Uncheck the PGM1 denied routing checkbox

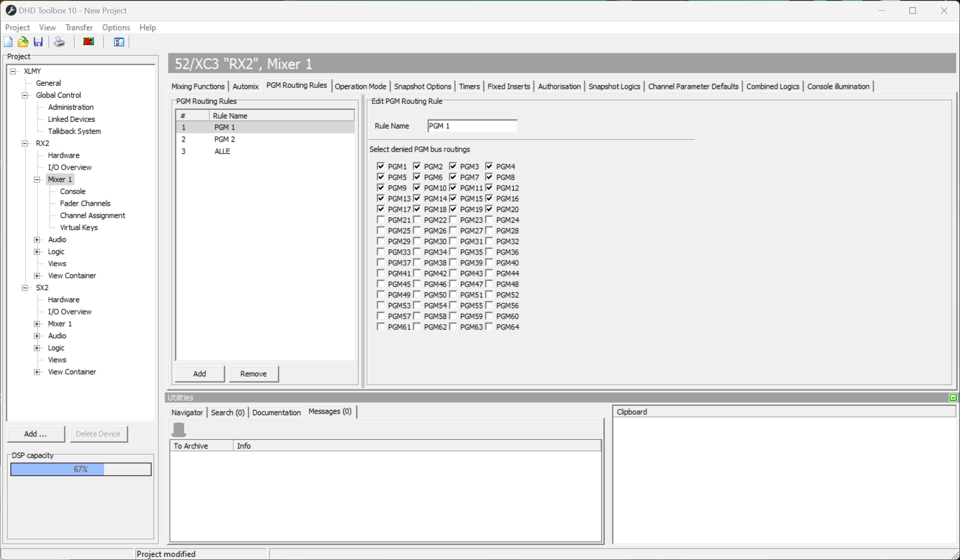click(x=381, y=166)
